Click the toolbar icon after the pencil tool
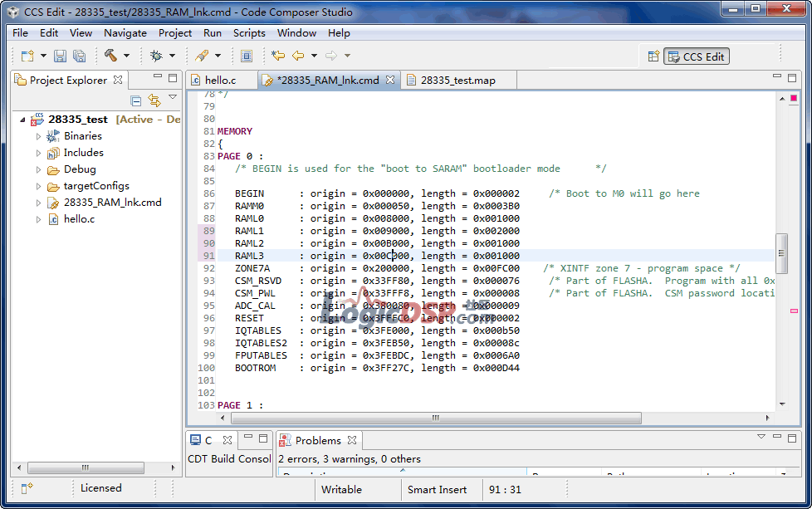812x509 pixels. 247,56
